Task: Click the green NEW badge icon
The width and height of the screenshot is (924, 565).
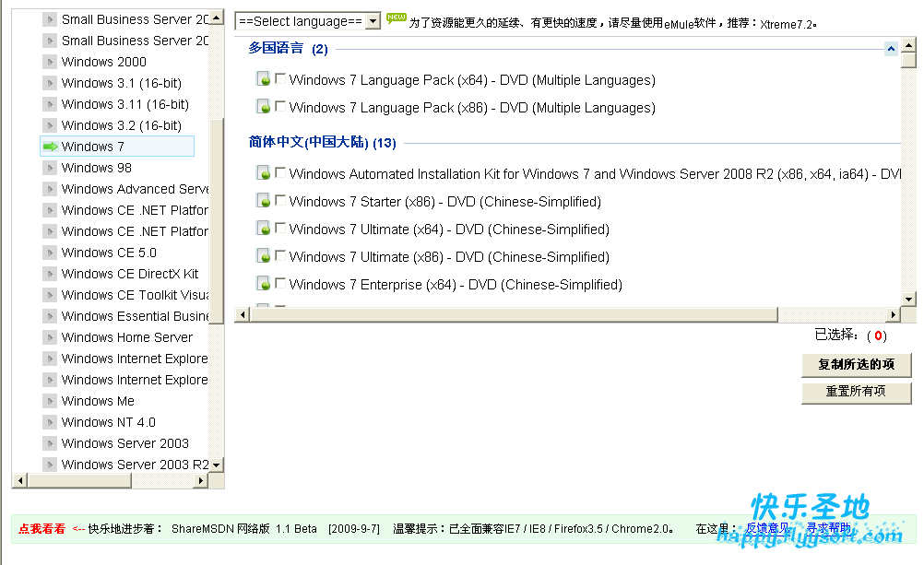Action: coord(396,18)
